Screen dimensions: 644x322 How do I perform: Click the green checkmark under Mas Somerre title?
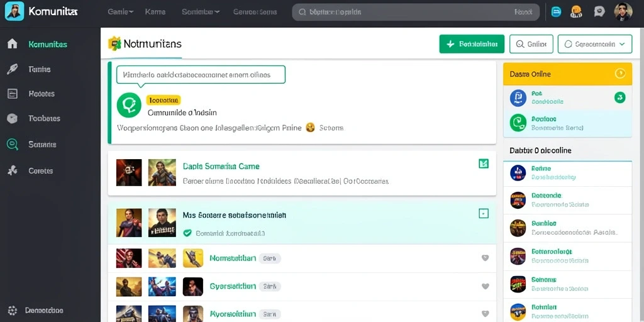click(x=187, y=233)
